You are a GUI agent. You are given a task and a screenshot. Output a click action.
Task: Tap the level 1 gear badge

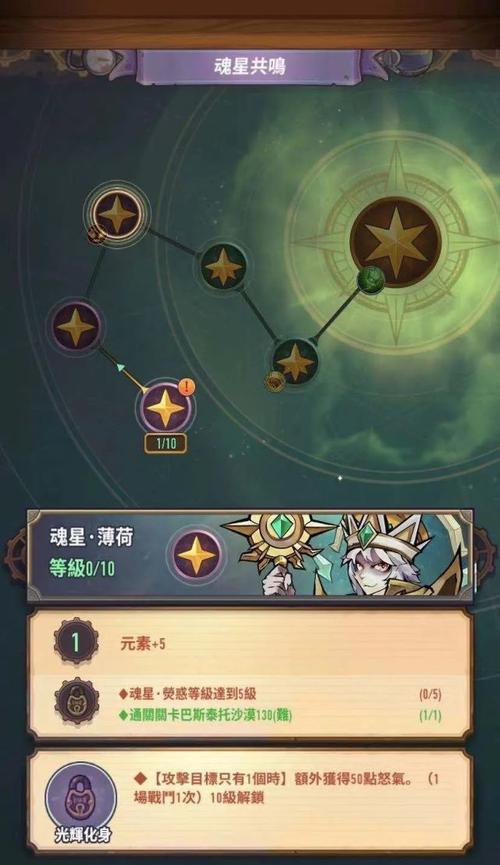76,641
